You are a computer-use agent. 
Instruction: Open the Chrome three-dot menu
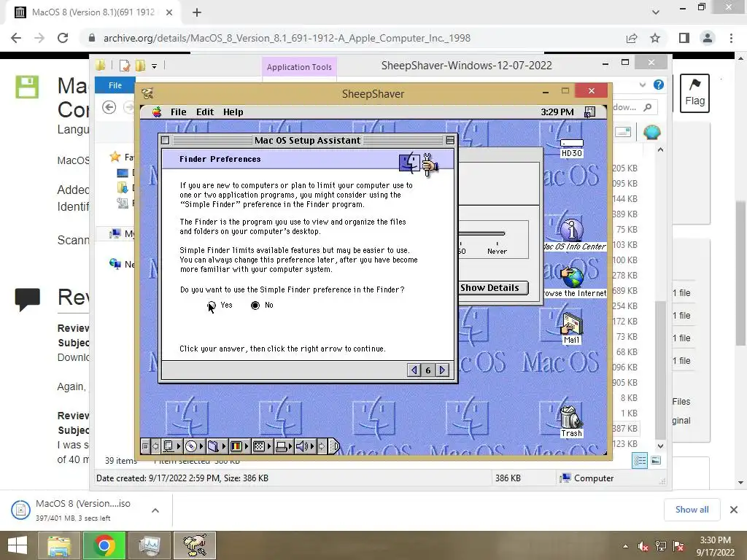point(731,38)
